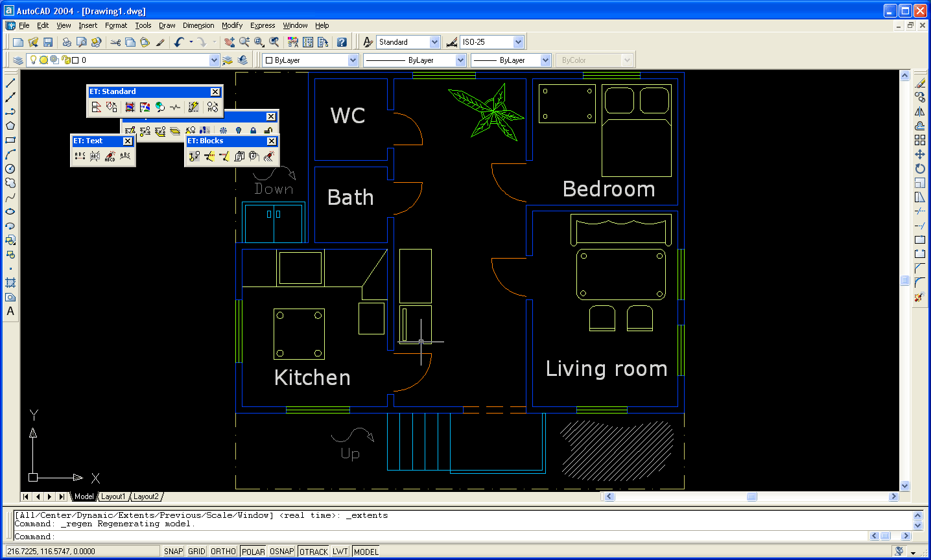Close the ET: Text floating toolbar
Image resolution: width=931 pixels, height=560 pixels.
click(128, 141)
